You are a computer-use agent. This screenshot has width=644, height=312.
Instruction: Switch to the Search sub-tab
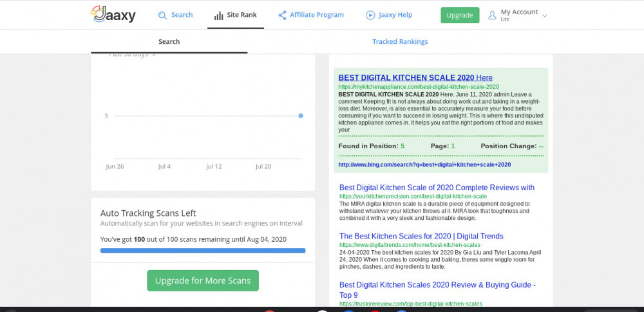click(169, 41)
